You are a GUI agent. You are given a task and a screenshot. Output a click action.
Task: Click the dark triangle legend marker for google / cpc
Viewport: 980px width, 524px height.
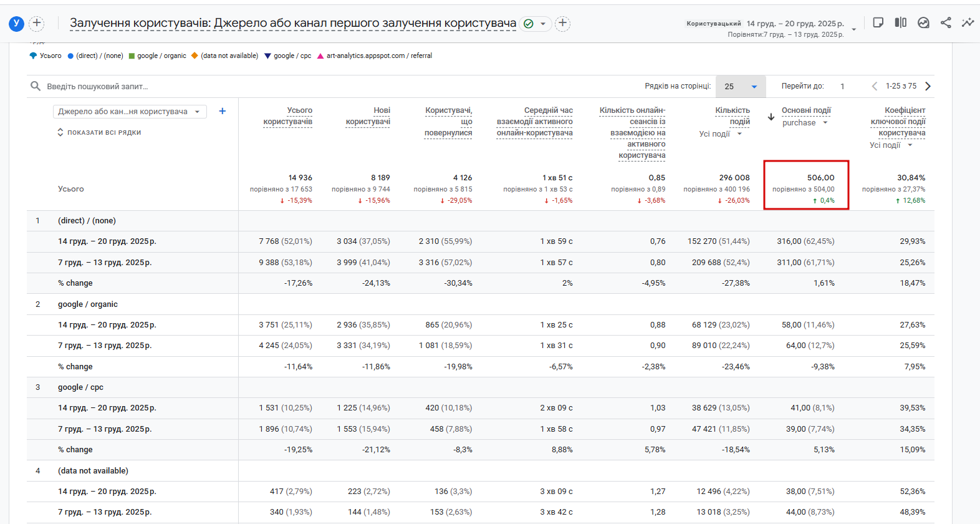point(267,56)
